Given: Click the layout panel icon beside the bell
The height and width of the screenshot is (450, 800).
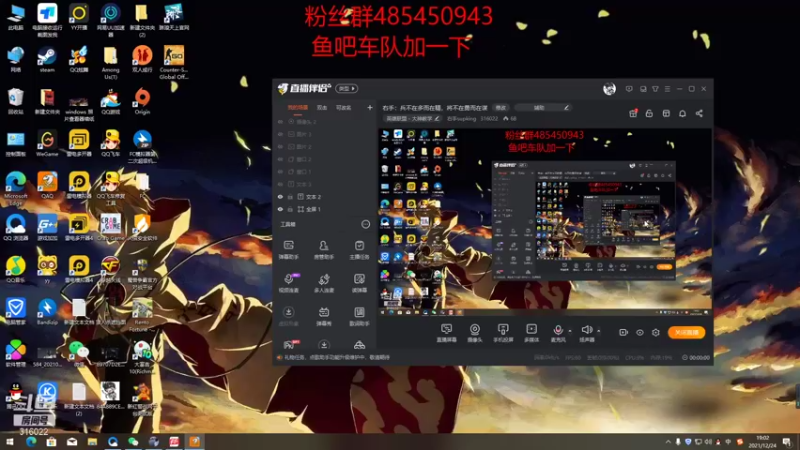Looking at the screenshot, I should 666,113.
